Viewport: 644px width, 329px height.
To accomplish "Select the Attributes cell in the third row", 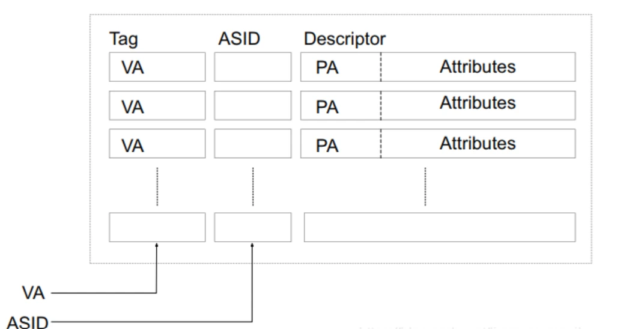I will [478, 144].
